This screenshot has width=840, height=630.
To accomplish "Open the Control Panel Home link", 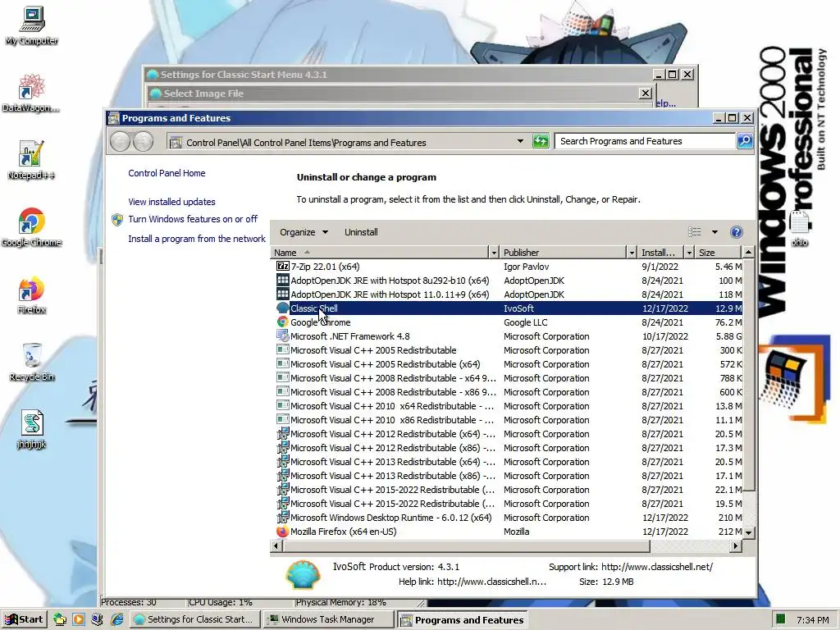I will click(167, 173).
